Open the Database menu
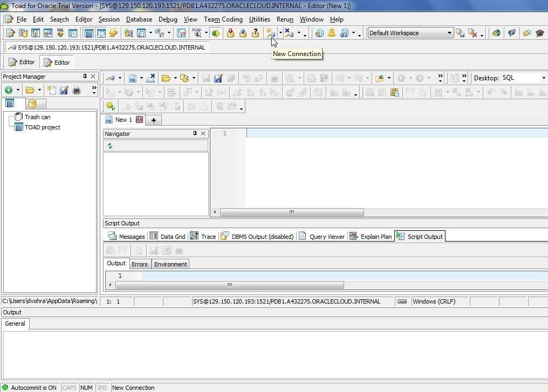 pyautogui.click(x=139, y=19)
